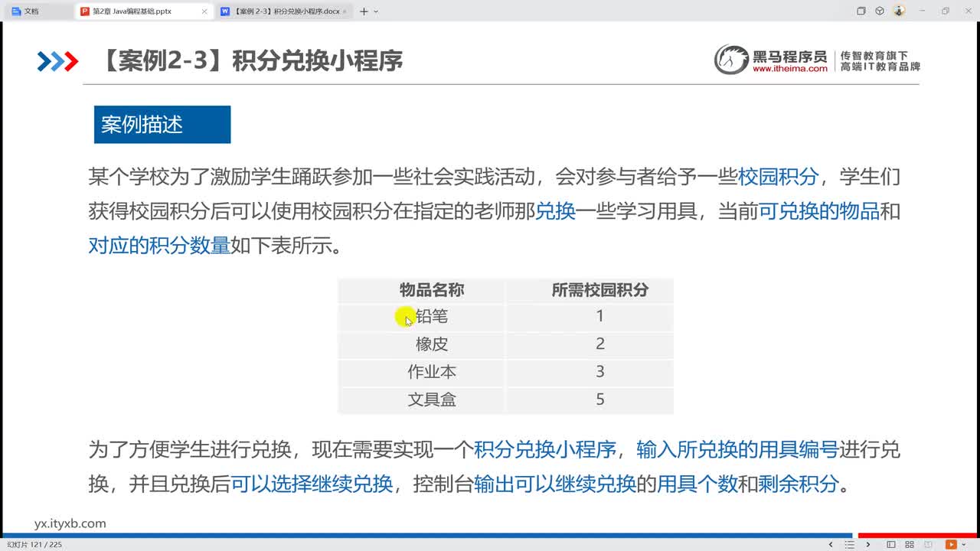This screenshot has height=551, width=980.
Task: Click points value 3 in 作业本 row
Action: pos(600,371)
